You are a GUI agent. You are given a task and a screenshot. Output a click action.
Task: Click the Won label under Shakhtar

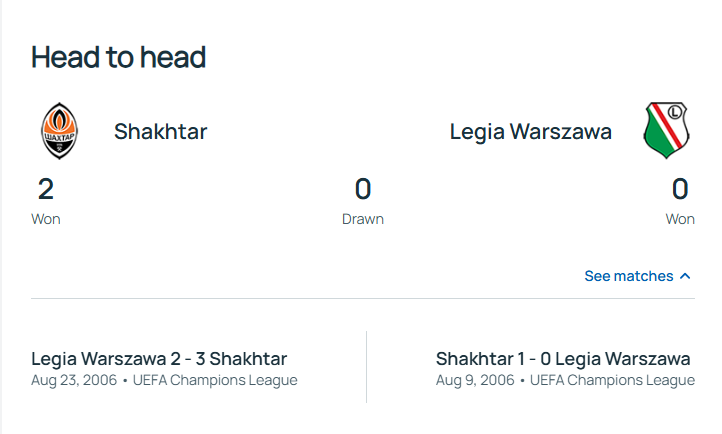[46, 219]
